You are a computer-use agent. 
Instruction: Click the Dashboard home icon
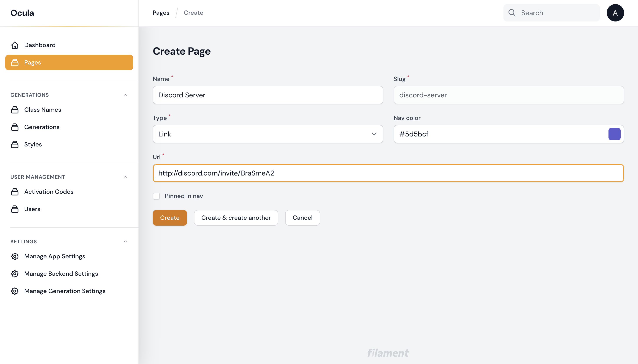(15, 45)
